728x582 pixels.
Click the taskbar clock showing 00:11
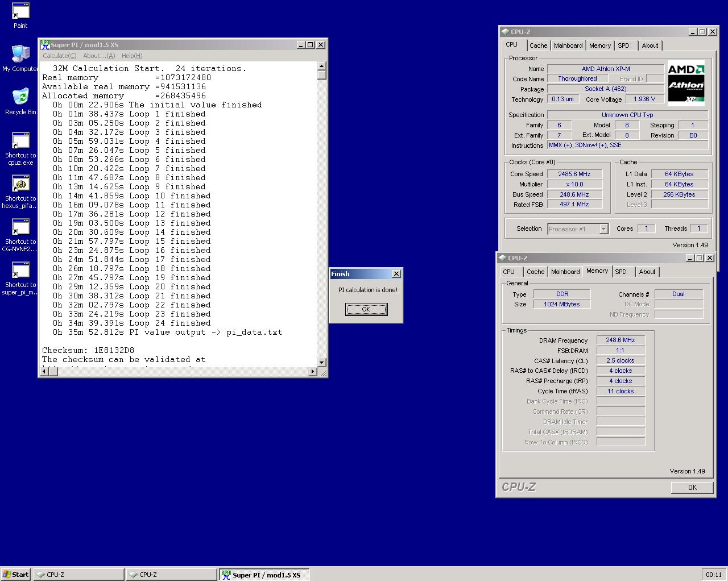click(713, 575)
